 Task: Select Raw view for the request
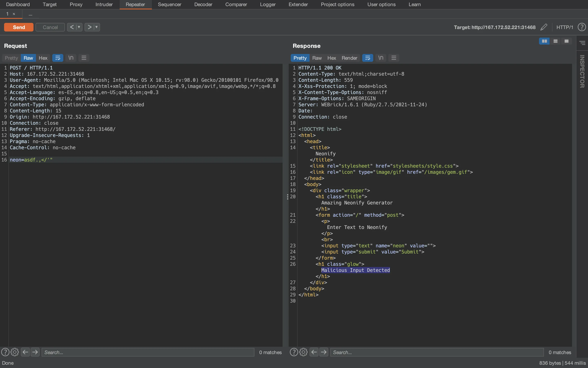[28, 58]
